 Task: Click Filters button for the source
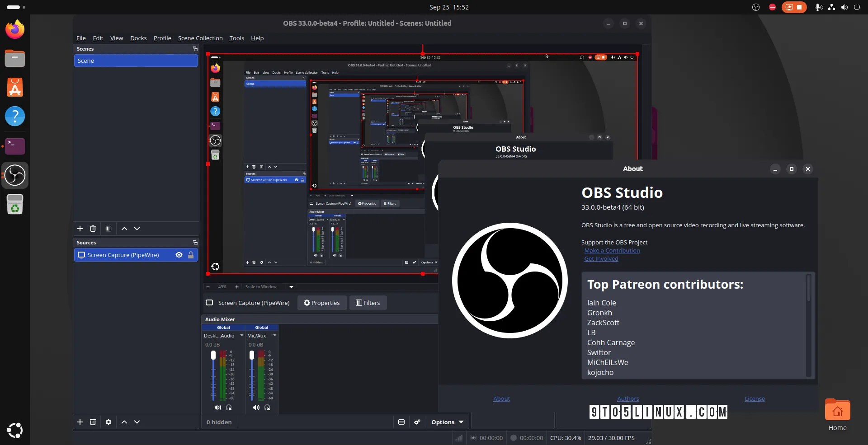(x=368, y=303)
